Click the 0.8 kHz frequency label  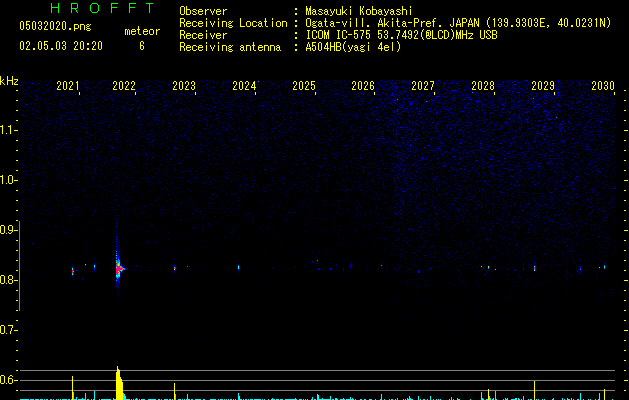[x=8, y=280]
